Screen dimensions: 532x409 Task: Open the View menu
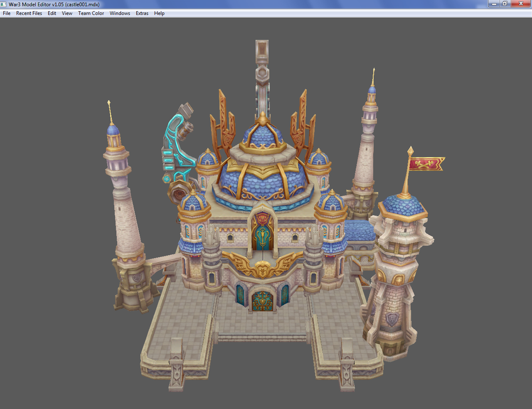click(67, 13)
